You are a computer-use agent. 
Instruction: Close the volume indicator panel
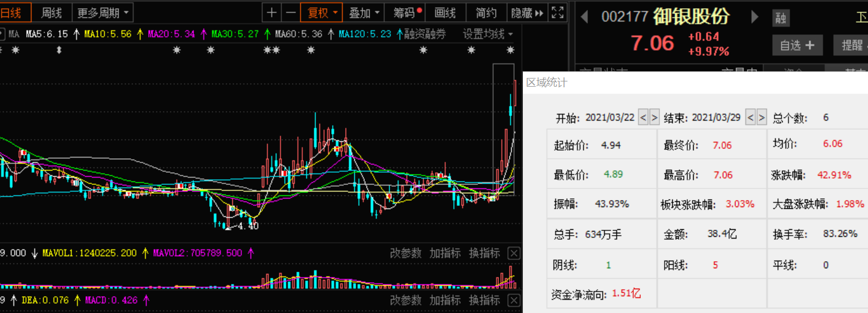(x=514, y=253)
